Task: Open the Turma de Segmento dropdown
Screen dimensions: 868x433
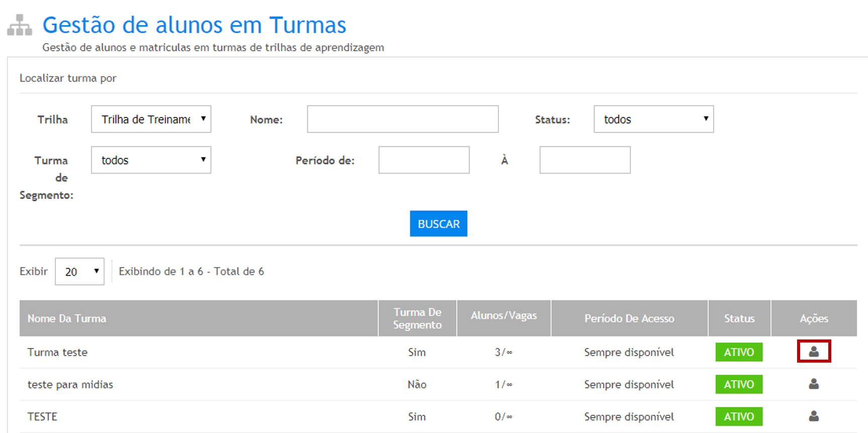Action: click(x=151, y=160)
